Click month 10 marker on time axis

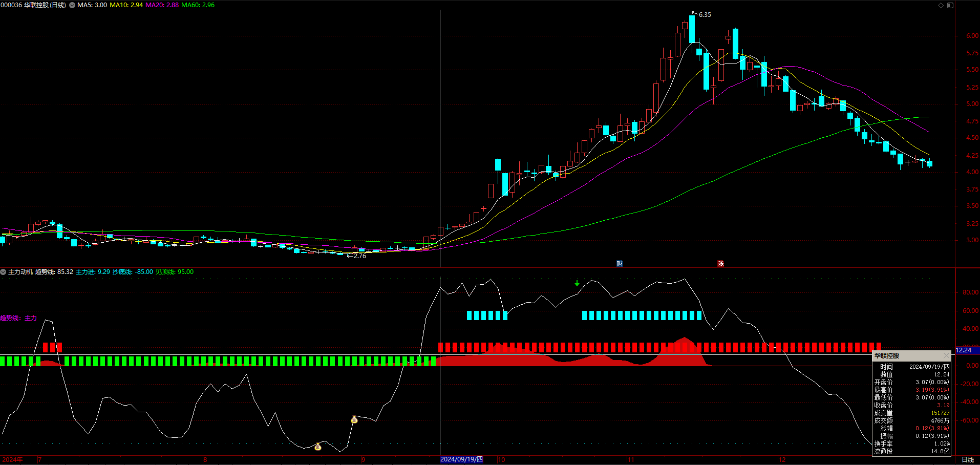point(501,459)
